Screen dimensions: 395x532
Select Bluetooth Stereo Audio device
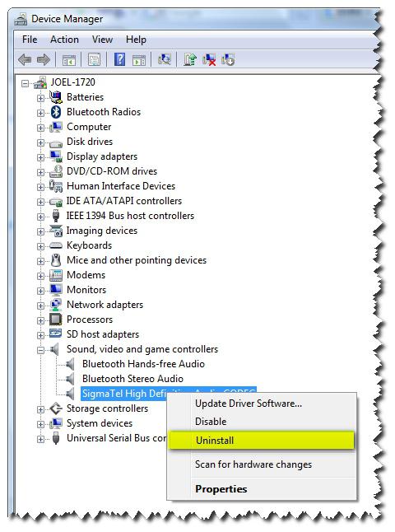tap(132, 379)
